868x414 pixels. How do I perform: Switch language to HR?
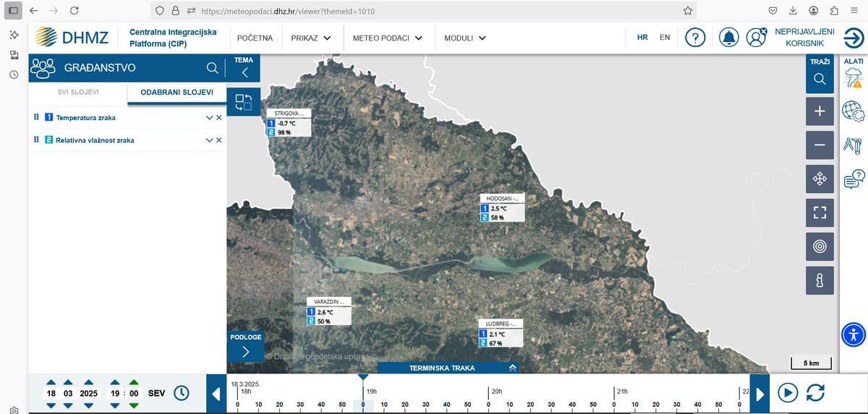(x=642, y=38)
